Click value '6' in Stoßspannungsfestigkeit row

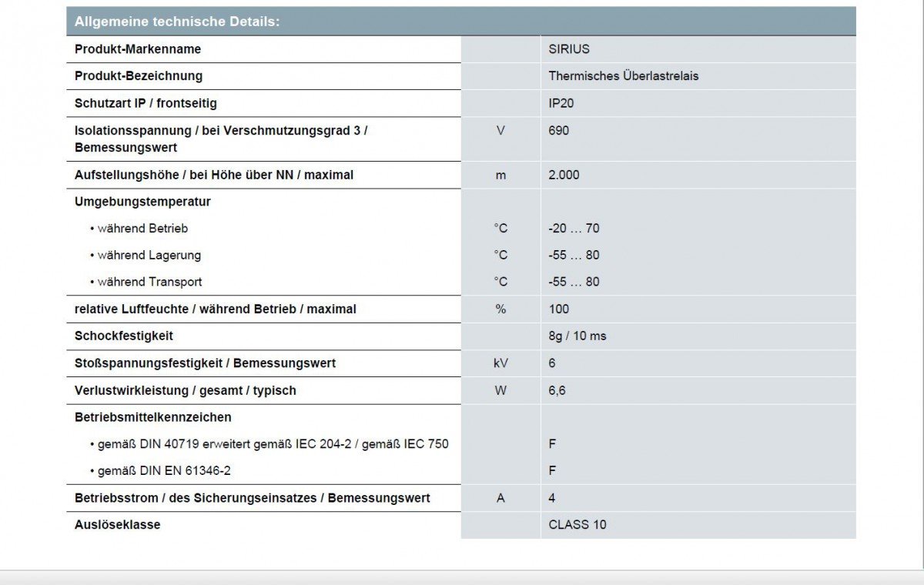(552, 363)
